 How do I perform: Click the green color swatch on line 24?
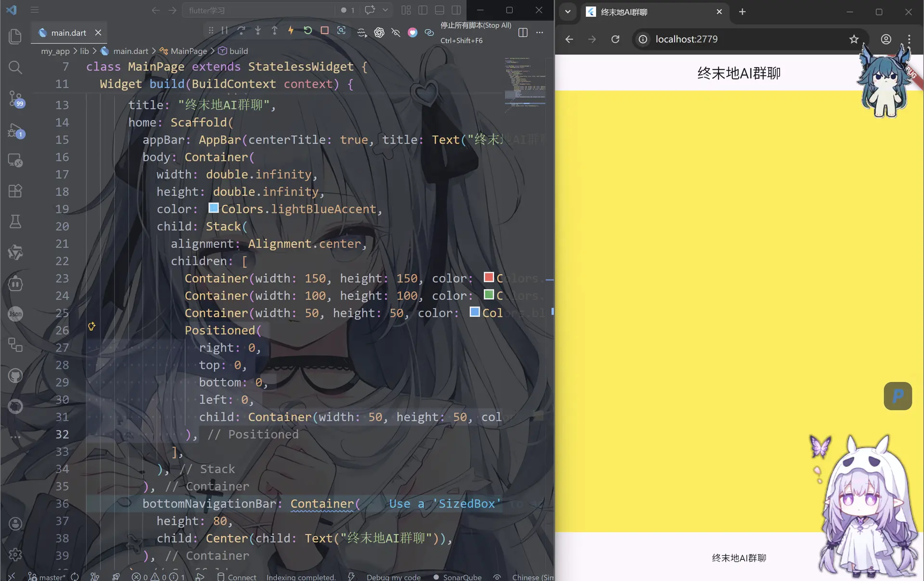pos(489,295)
